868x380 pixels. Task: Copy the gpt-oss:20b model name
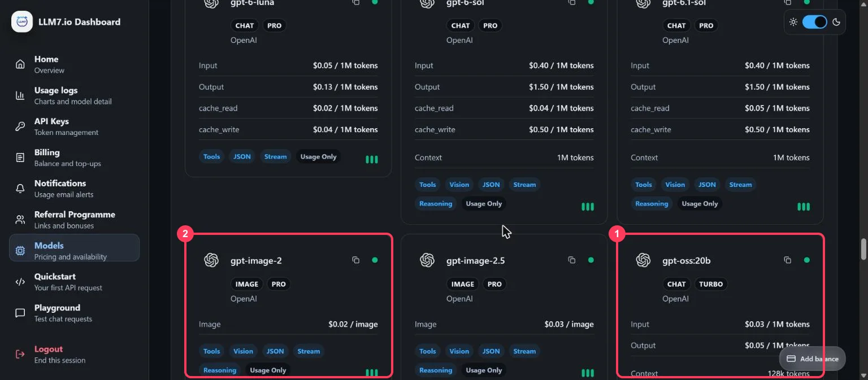pos(788,260)
